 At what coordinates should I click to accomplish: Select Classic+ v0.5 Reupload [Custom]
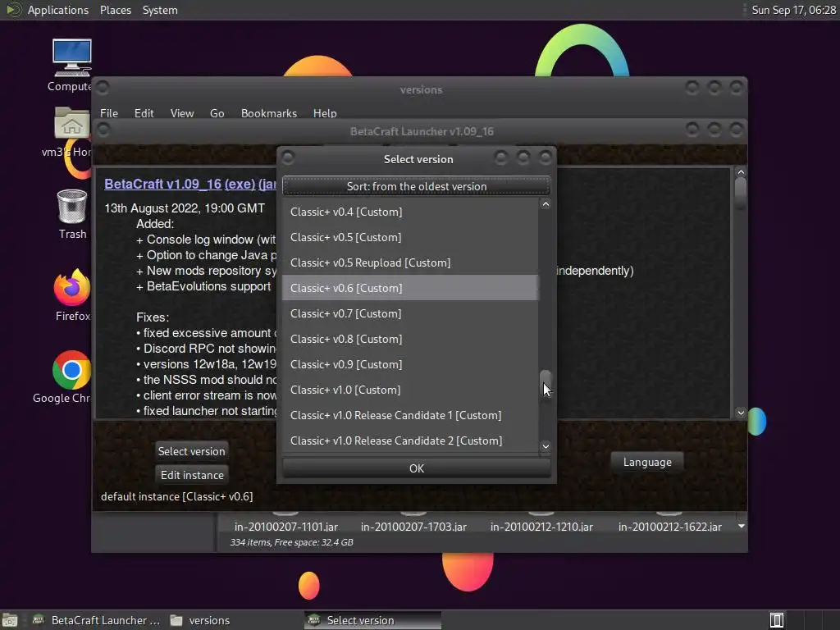(x=410, y=262)
